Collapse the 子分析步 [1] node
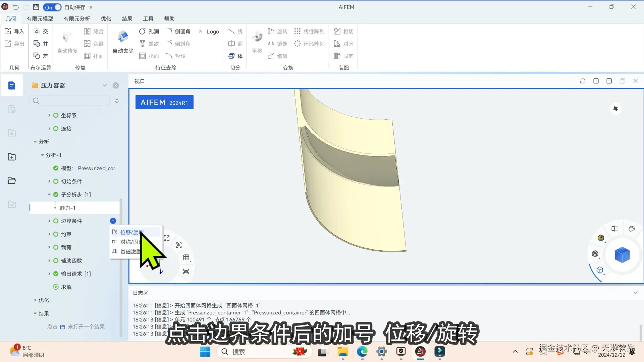Viewport: 644px width, 362px height. pos(49,194)
